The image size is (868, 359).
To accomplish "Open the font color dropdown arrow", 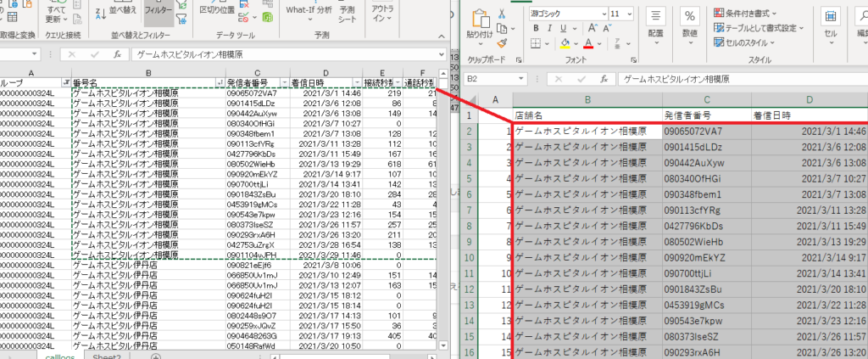I will click(600, 43).
